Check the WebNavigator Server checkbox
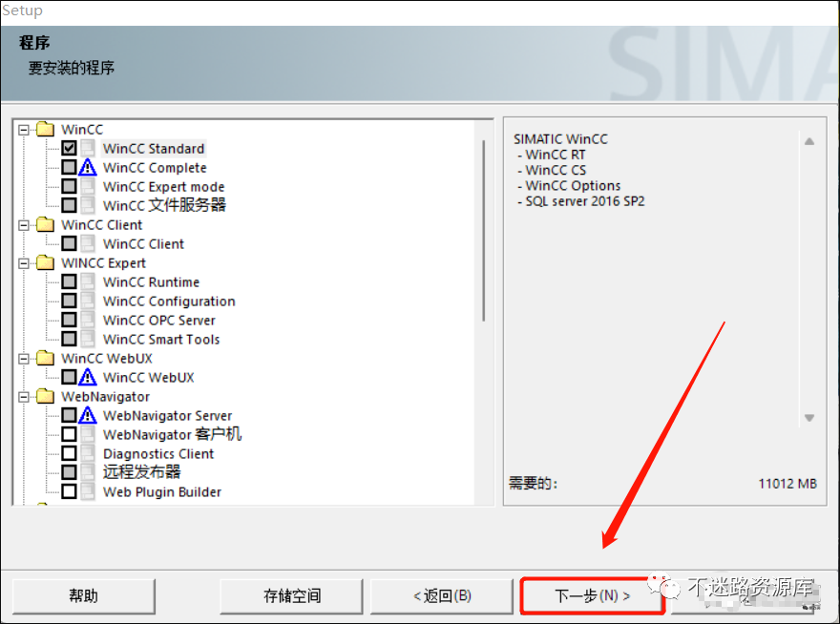840x624 pixels. [x=69, y=415]
